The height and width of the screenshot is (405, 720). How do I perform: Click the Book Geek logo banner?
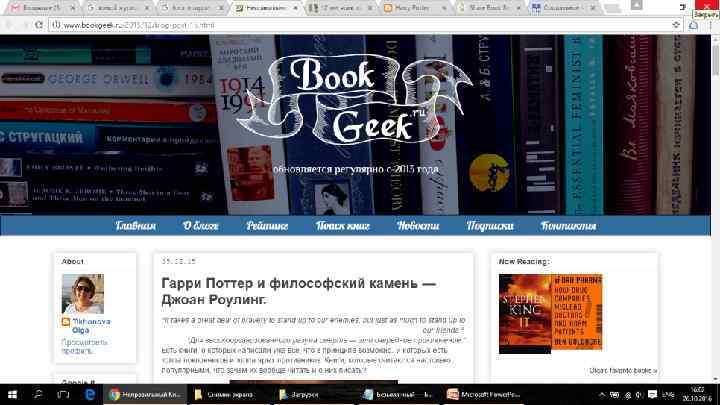[354, 100]
